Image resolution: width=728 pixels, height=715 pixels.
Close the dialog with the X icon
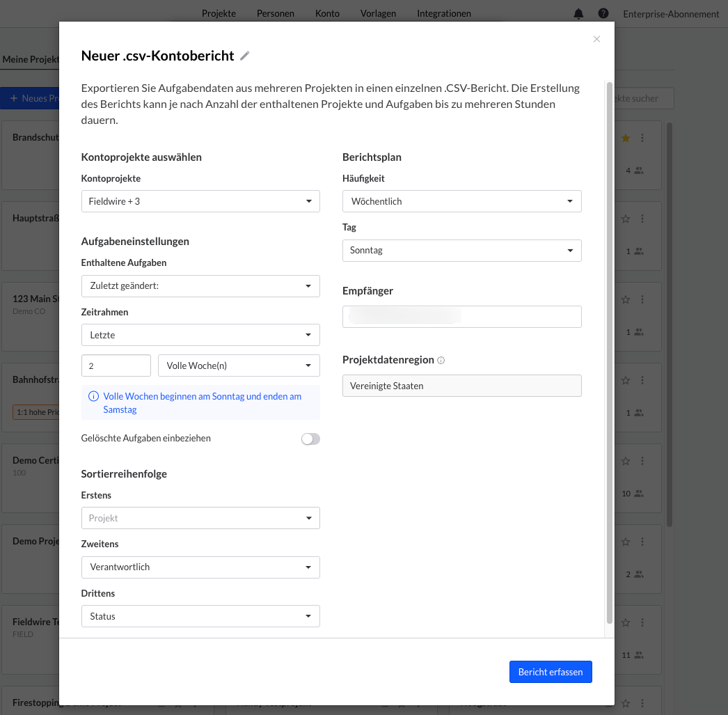tap(596, 39)
